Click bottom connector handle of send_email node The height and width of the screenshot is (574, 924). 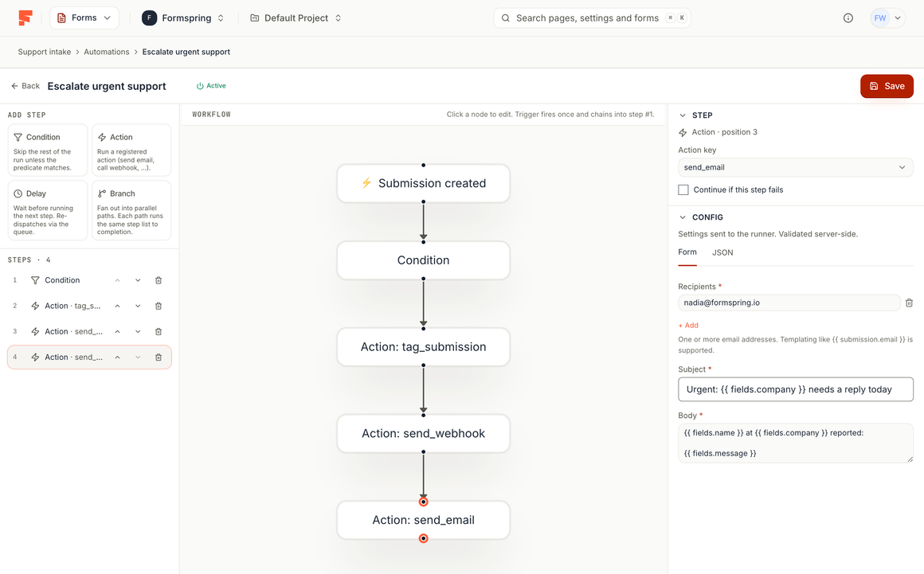tap(423, 539)
